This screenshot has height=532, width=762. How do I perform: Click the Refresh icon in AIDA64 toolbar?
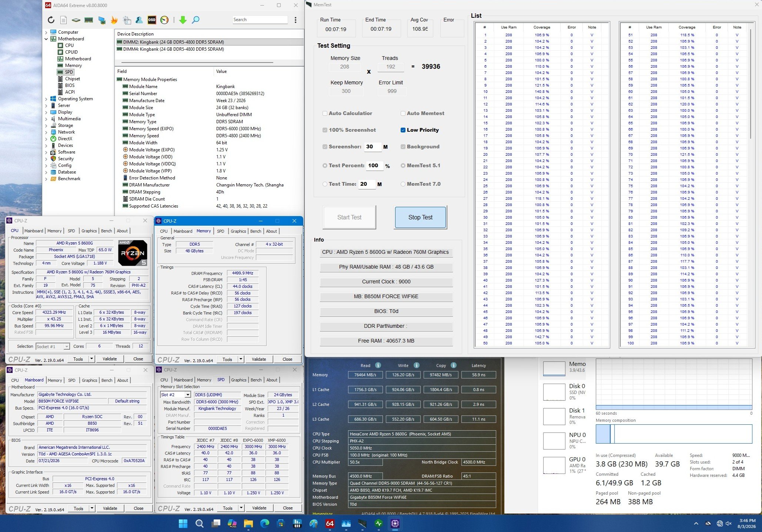point(51,20)
